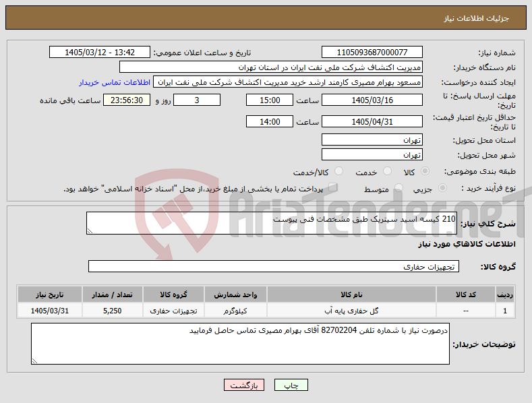Select the متوسط purchase type radio
The image size is (532, 403).
[x=398, y=188]
